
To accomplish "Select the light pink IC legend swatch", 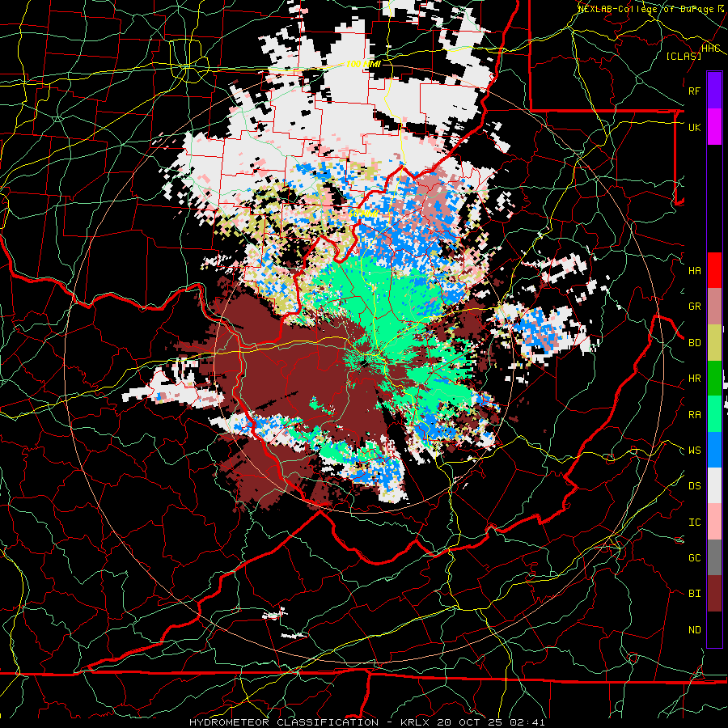I will click(x=714, y=522).
